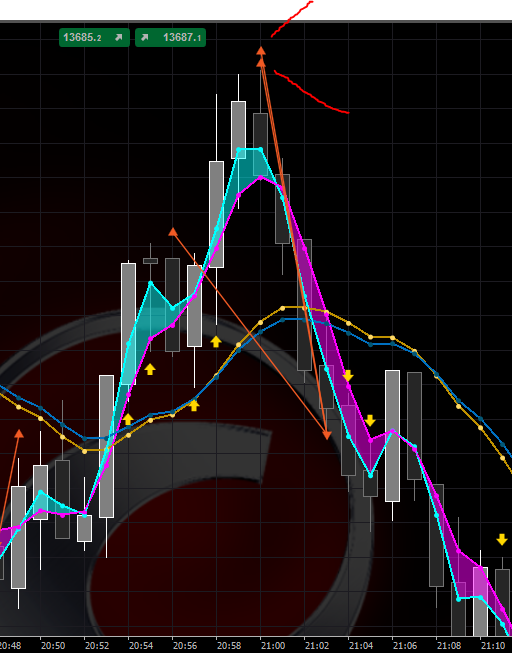The image size is (512, 653).
Task: Select the 21:06 time axis label
Action: pyautogui.click(x=405, y=646)
